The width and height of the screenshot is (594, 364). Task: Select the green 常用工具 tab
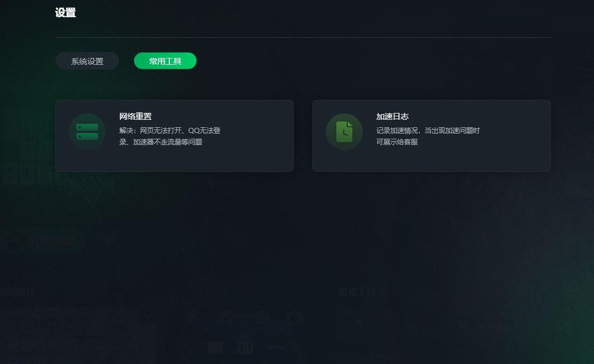[165, 61]
